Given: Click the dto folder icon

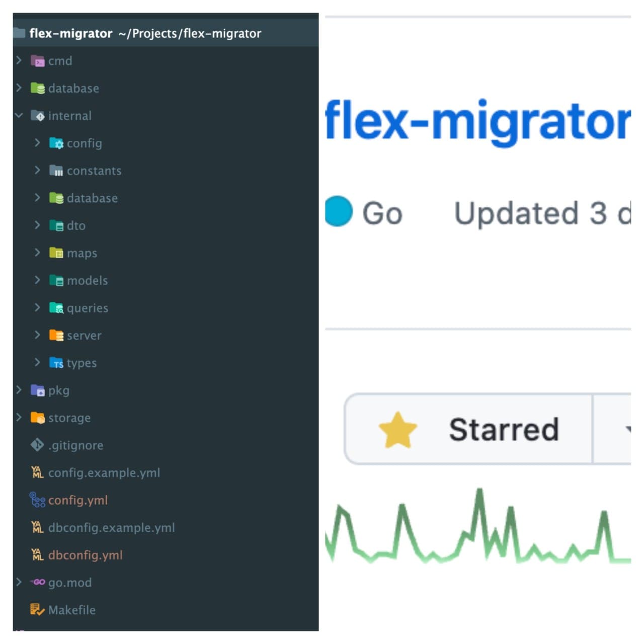Looking at the screenshot, I should pyautogui.click(x=56, y=225).
